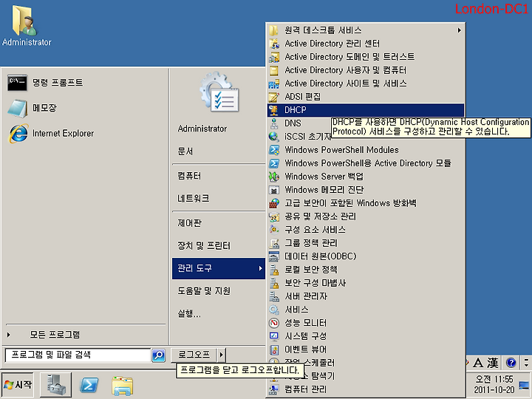Click the network tray icon
The image size is (532, 399).
524,386
